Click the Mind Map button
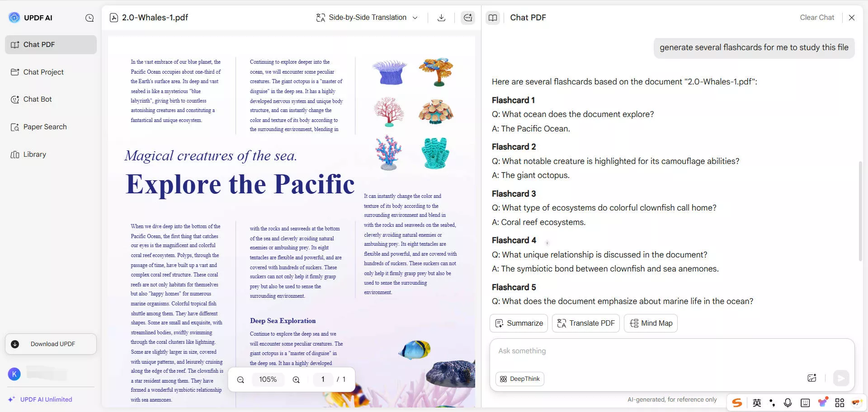 651,323
